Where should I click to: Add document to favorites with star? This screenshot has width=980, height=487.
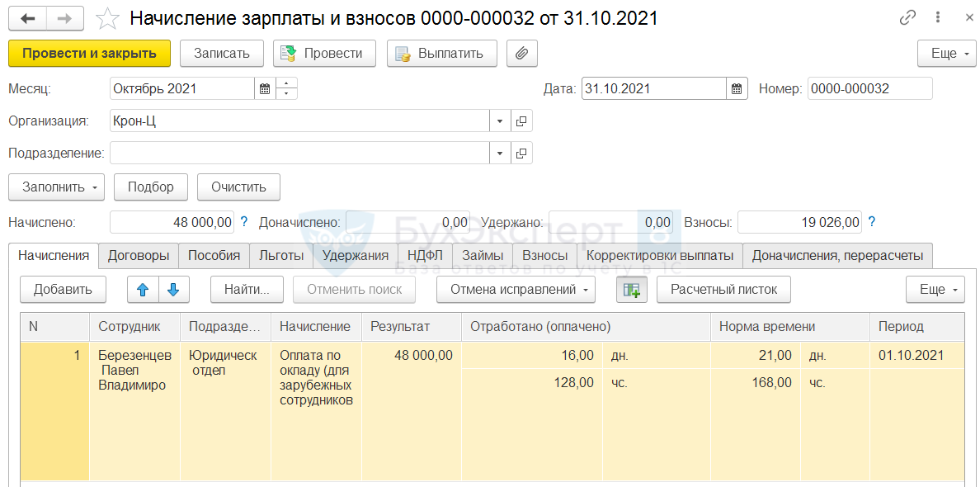click(x=107, y=18)
